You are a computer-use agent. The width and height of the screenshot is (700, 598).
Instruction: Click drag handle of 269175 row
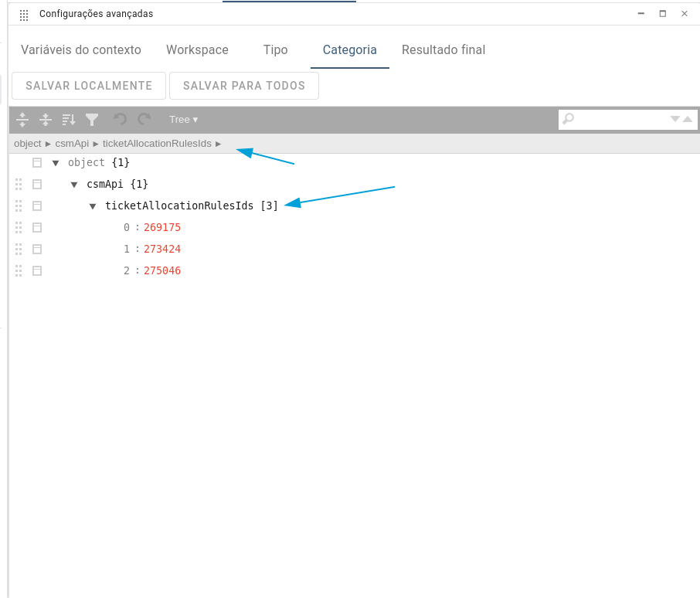coord(19,228)
